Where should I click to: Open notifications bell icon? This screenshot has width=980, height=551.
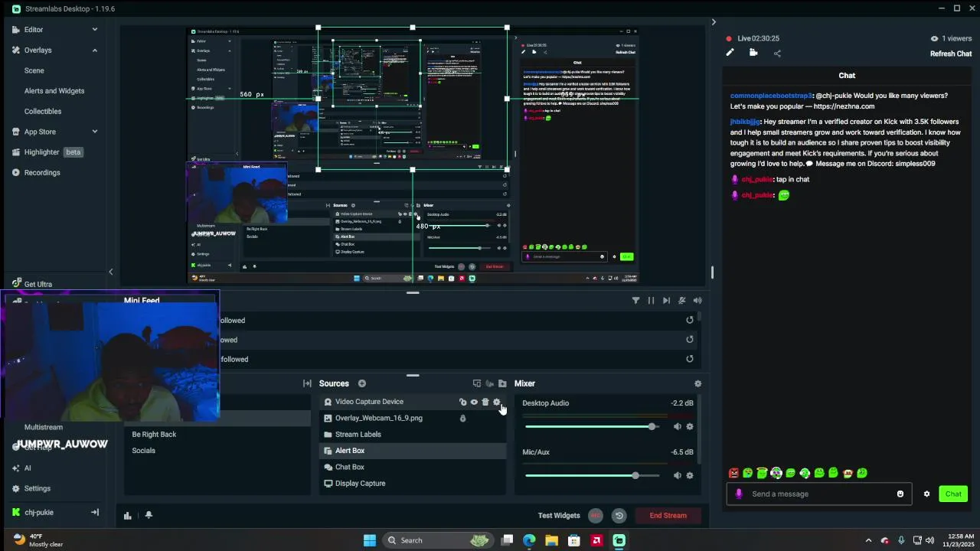149,515
